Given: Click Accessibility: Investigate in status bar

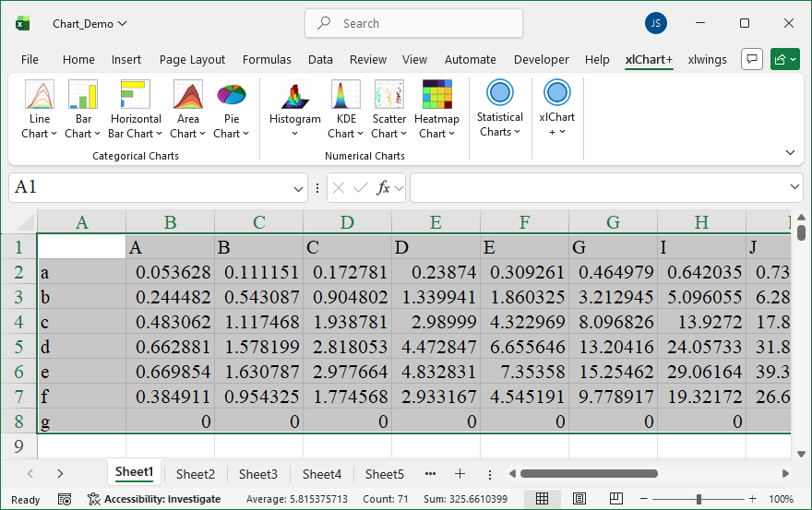Looking at the screenshot, I should (x=154, y=499).
